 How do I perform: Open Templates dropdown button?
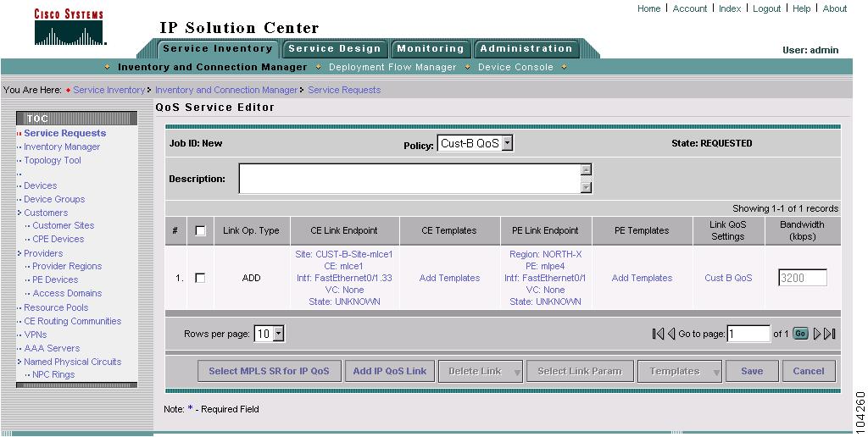[679, 371]
